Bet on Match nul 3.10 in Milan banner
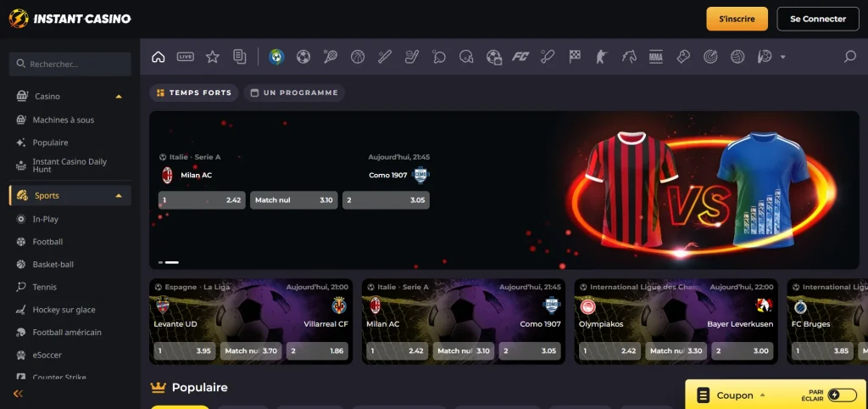 point(294,200)
